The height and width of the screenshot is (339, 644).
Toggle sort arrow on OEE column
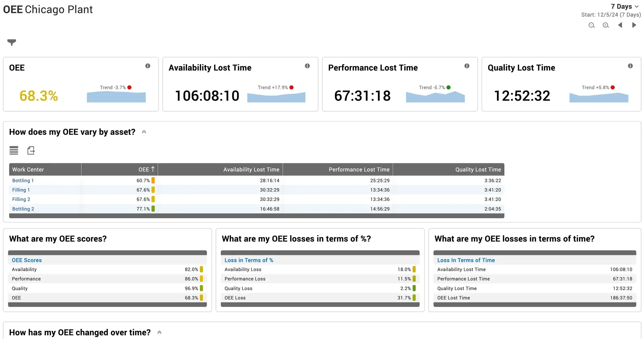[x=153, y=169]
